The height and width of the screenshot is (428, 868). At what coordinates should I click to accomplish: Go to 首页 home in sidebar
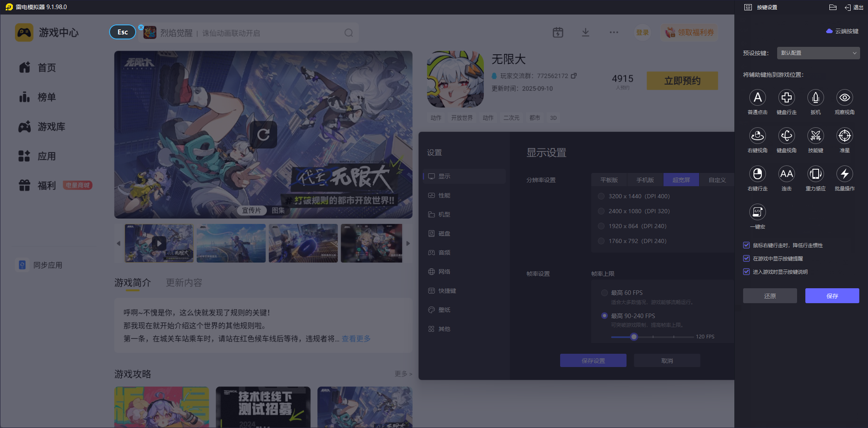pos(37,68)
